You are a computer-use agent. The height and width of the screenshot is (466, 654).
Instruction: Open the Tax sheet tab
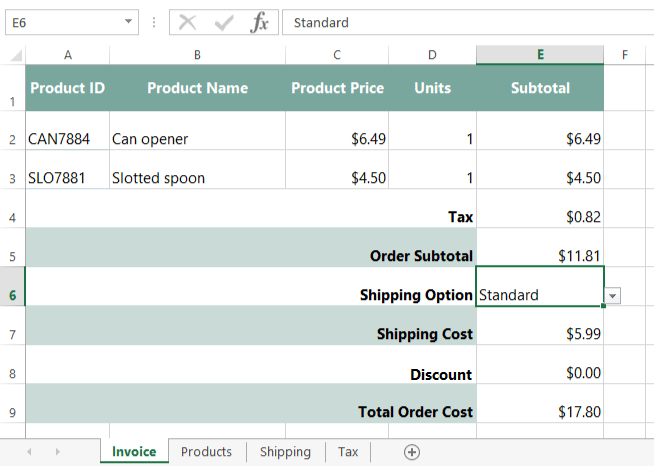coord(347,452)
